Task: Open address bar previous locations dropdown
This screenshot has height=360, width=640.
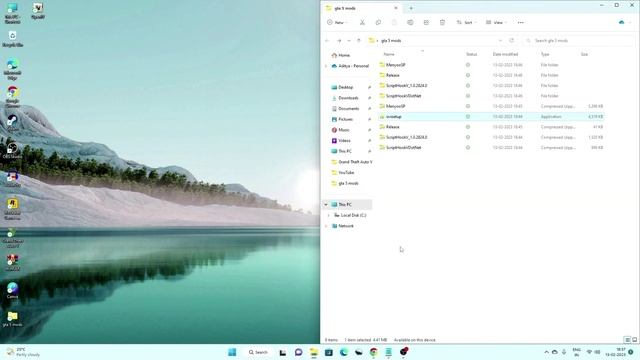Action: click(500, 40)
